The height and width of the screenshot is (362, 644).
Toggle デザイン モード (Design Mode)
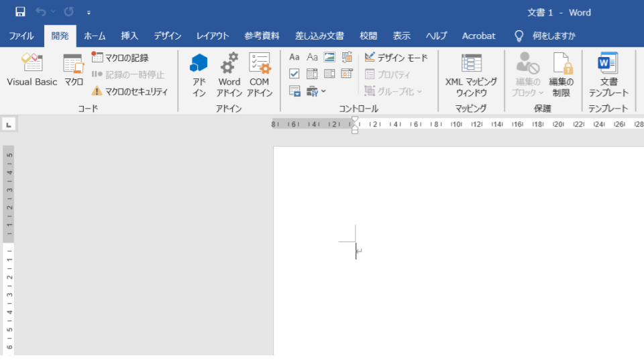(396, 58)
